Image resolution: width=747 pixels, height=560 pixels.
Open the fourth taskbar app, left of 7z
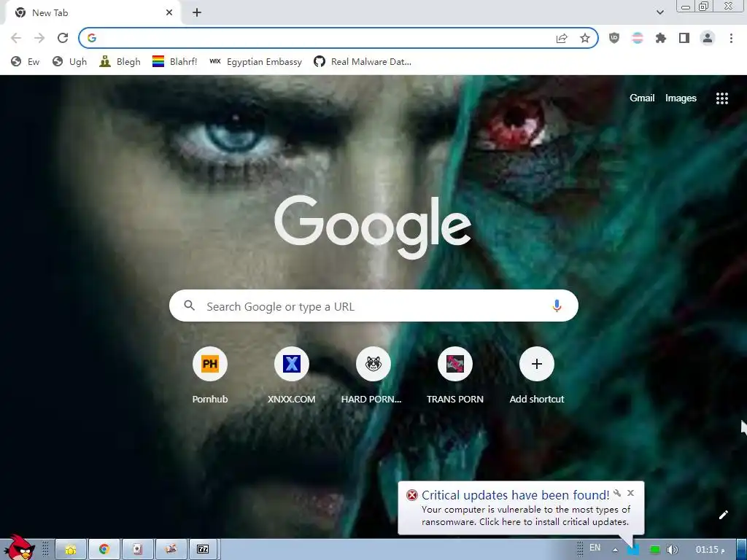171,550
